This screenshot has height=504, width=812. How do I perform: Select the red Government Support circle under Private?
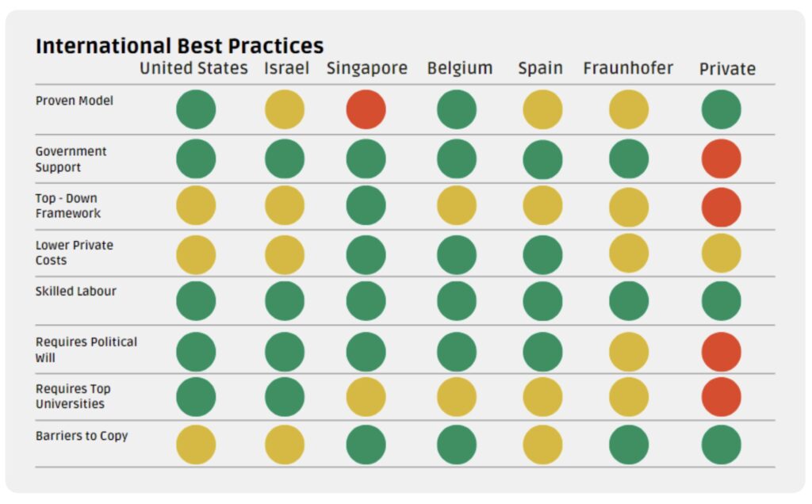721,158
